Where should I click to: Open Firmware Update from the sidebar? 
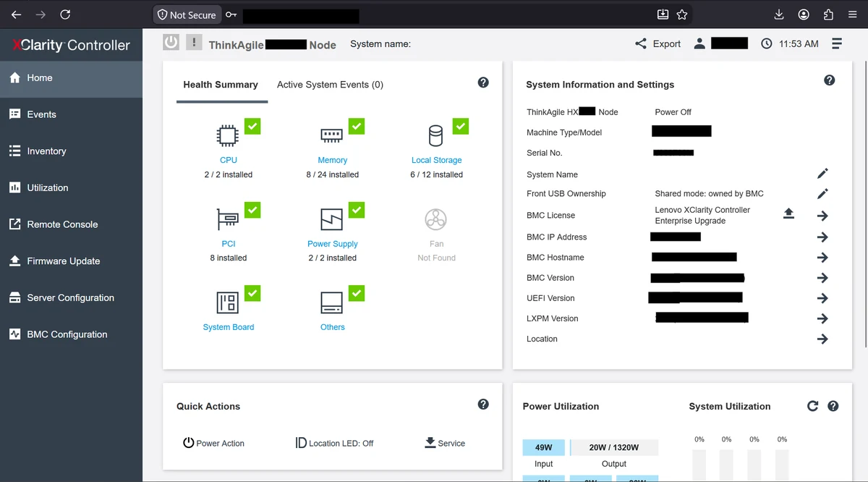point(71,261)
